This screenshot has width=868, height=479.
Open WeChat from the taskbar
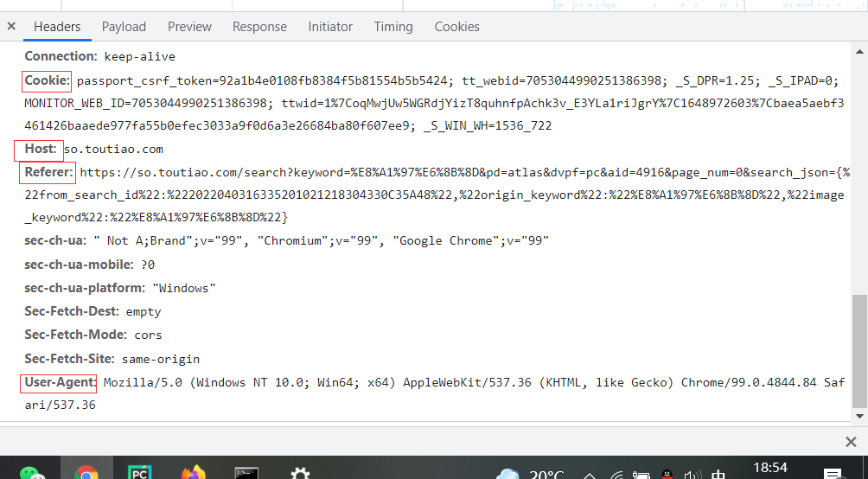[33, 472]
